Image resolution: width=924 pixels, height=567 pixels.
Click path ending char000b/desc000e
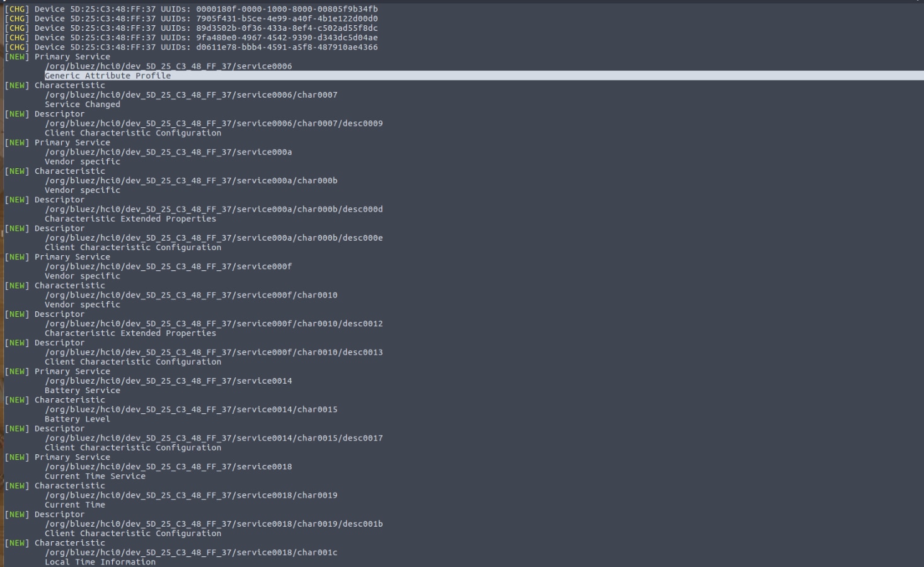click(214, 238)
